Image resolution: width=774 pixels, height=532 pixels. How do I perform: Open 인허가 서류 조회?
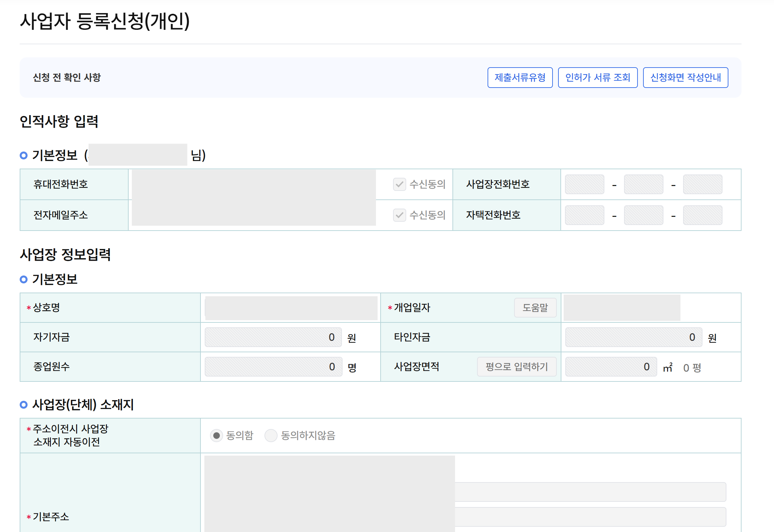point(597,78)
